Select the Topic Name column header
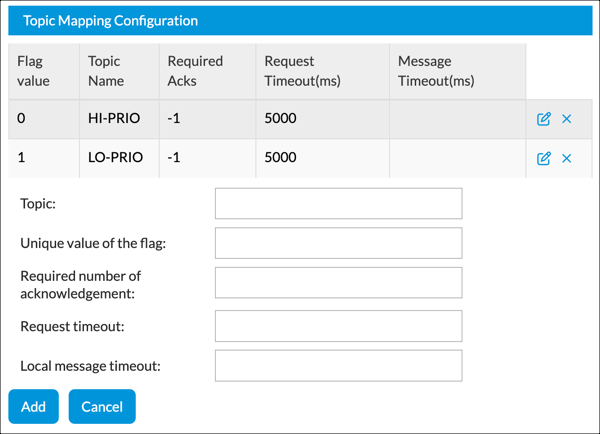 (x=119, y=71)
